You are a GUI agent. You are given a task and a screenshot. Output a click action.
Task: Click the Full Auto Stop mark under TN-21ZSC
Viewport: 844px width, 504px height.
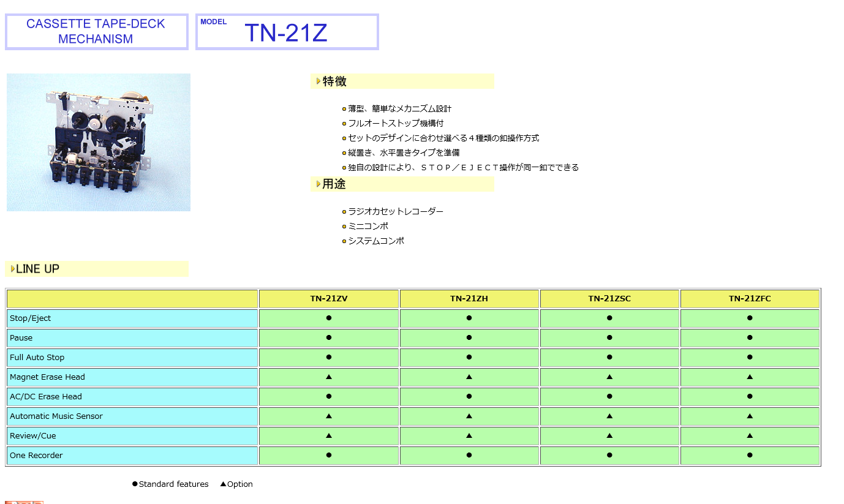[609, 358]
